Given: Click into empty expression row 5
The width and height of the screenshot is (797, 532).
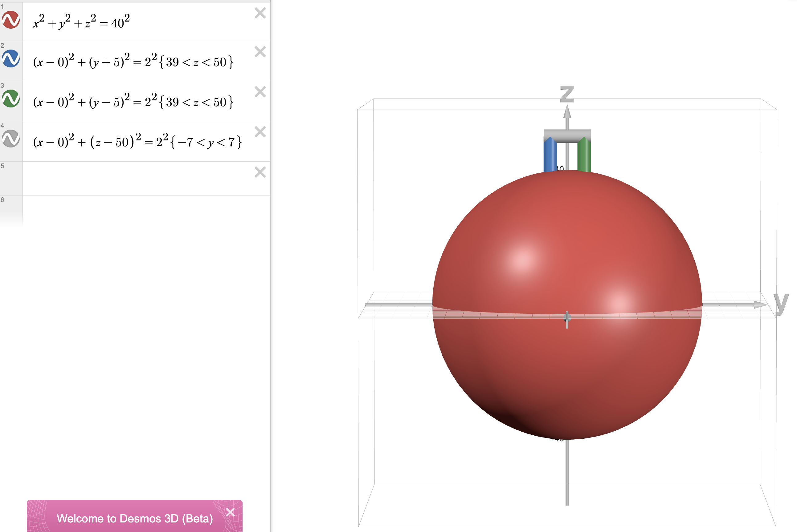Looking at the screenshot, I should coord(136,178).
